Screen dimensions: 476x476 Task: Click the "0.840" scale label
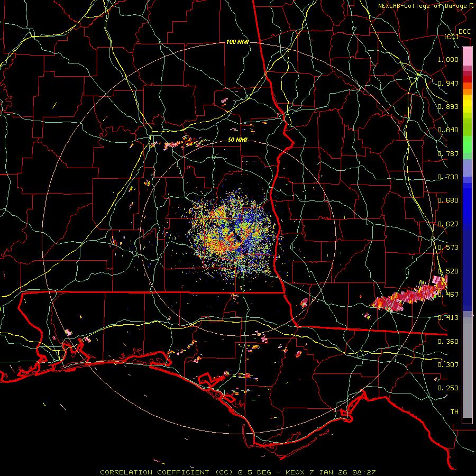448,130
